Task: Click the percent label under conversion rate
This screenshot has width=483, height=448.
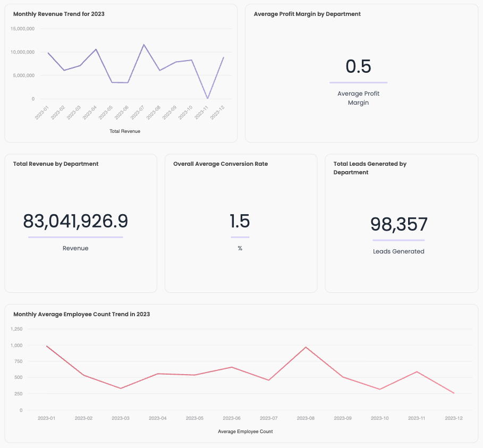Action: click(x=240, y=248)
